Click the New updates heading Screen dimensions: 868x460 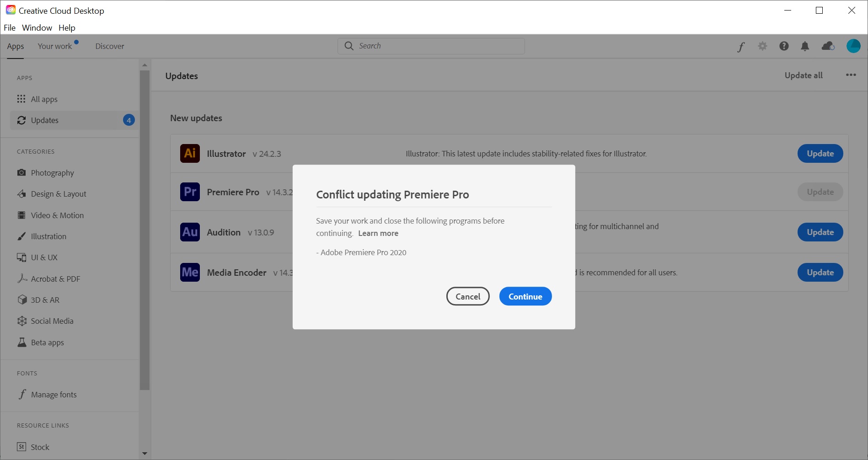point(196,118)
